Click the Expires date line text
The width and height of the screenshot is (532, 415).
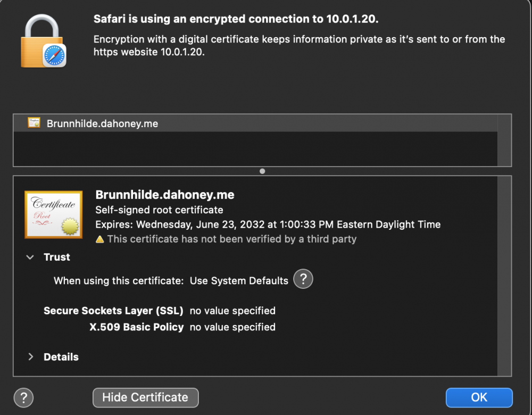point(268,225)
